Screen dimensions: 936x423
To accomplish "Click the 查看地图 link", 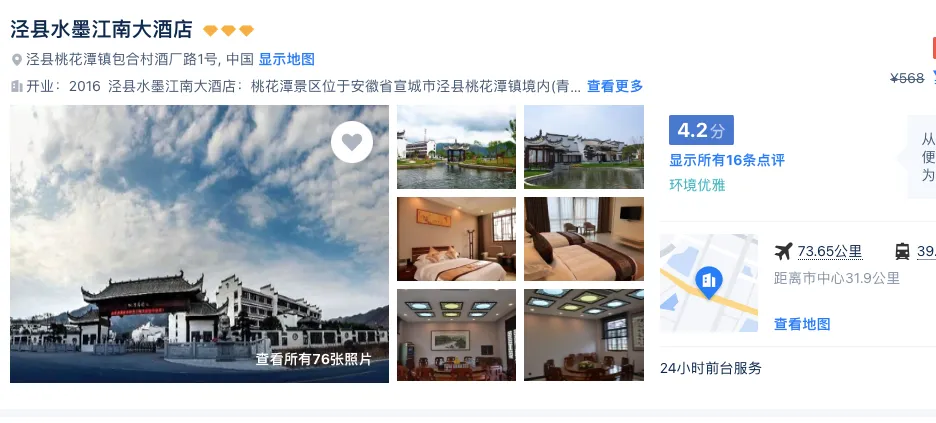I will 802,324.
